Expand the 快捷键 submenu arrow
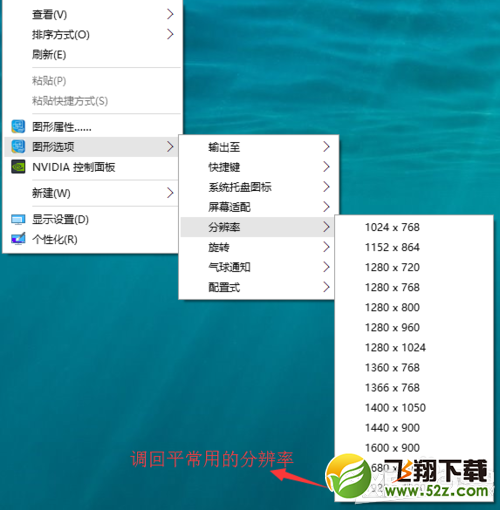The width and height of the screenshot is (500, 510). 326,167
